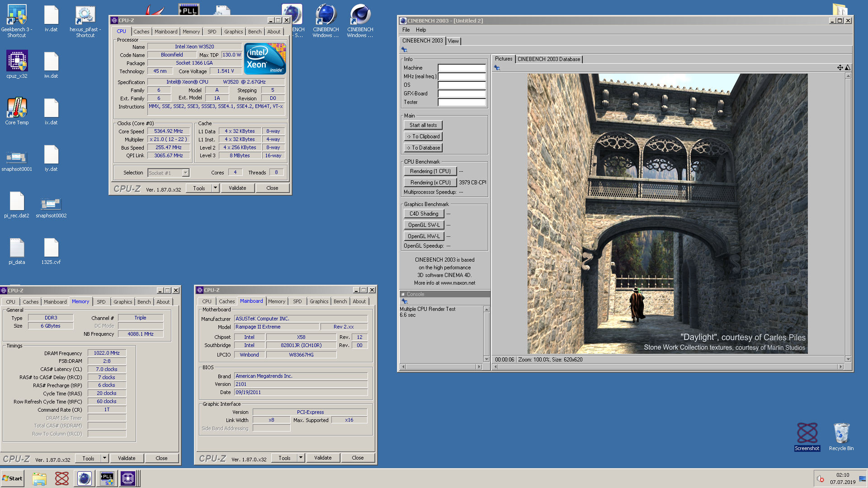Select snaphsot0001 image icon
Image resolution: width=868 pixels, height=488 pixels.
click(x=17, y=161)
